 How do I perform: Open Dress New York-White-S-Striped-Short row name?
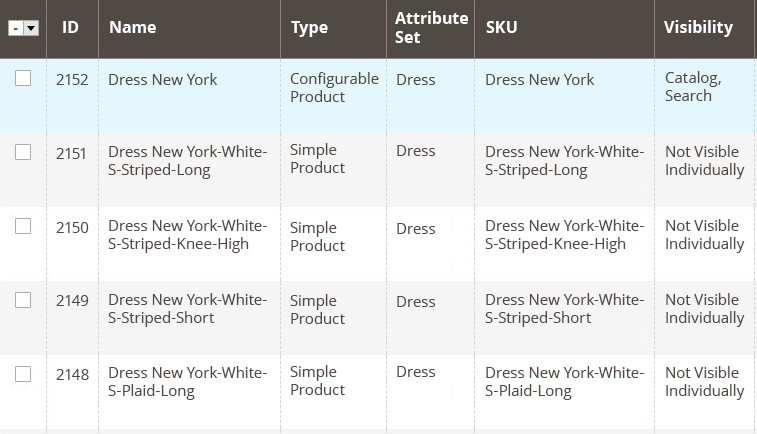click(187, 309)
